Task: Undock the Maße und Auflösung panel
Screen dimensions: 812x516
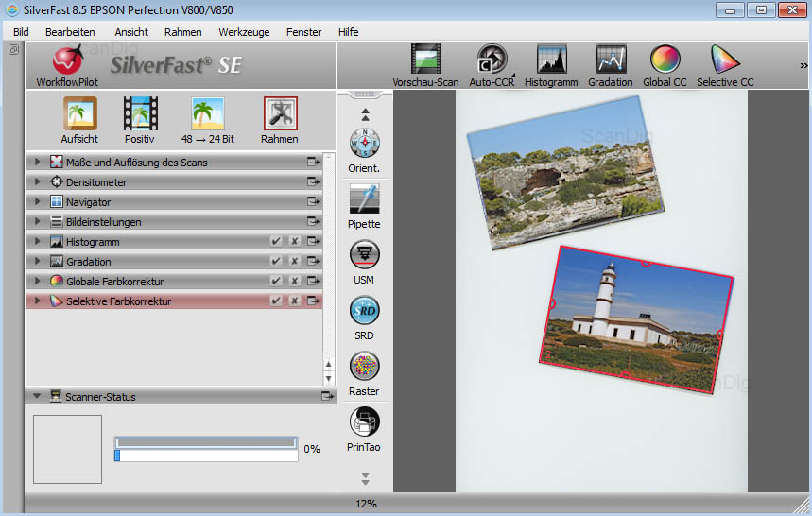Action: (313, 162)
